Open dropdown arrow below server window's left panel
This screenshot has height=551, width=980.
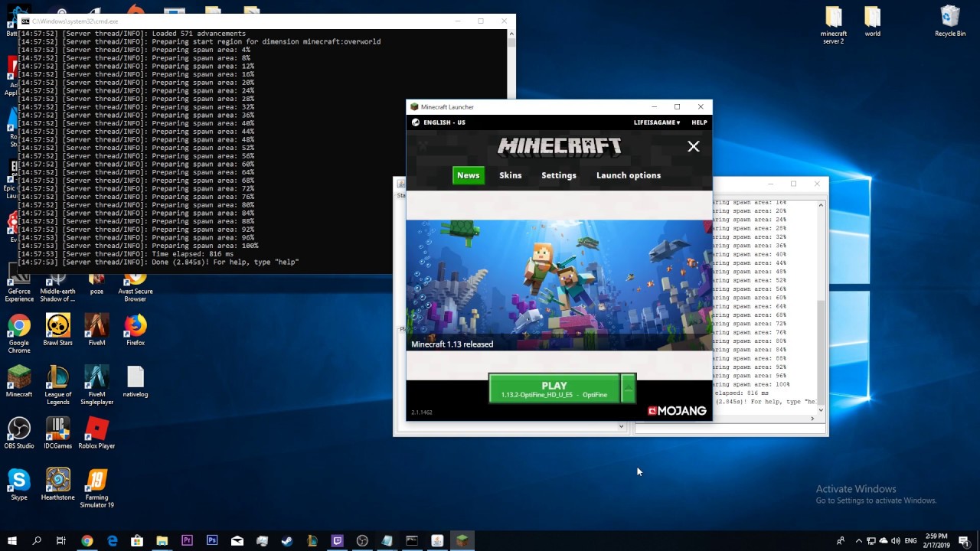tap(621, 426)
